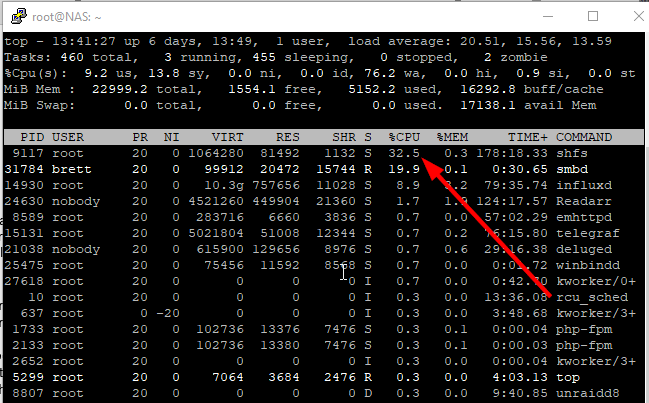This screenshot has width=649, height=403.
Task: Click the window title 'root@NAS: ~'
Action: click(67, 17)
